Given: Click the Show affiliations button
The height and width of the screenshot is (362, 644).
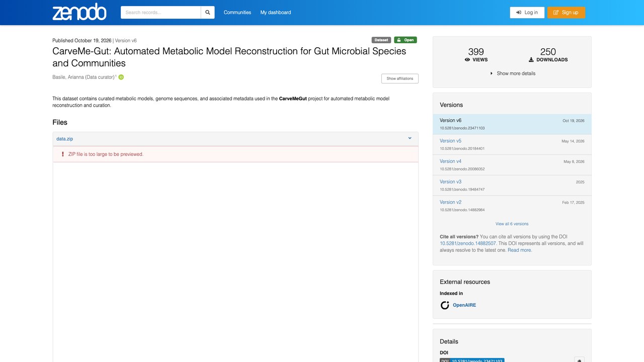Looking at the screenshot, I should click(x=400, y=78).
